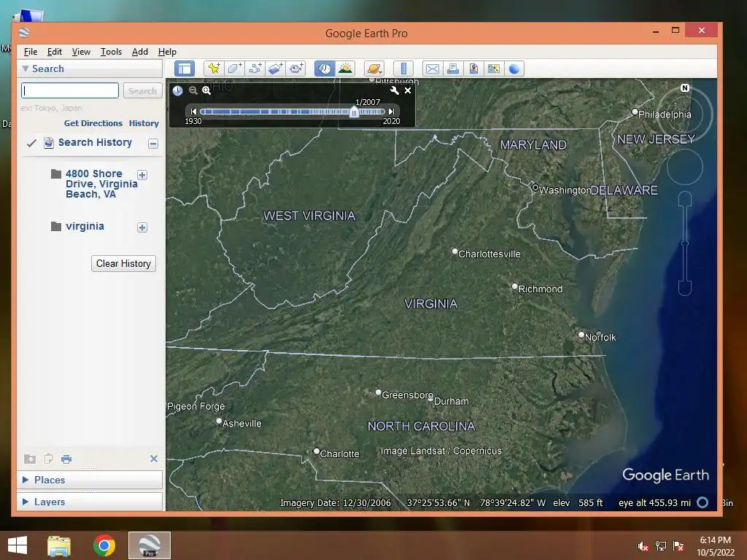
Task: Copy search results to My Places
Action: coord(30,459)
